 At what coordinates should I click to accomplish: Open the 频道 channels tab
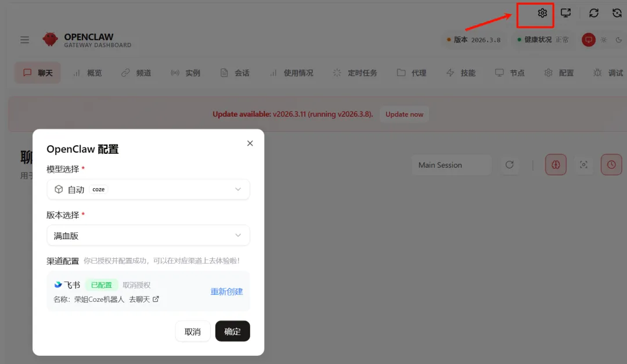[x=136, y=73]
